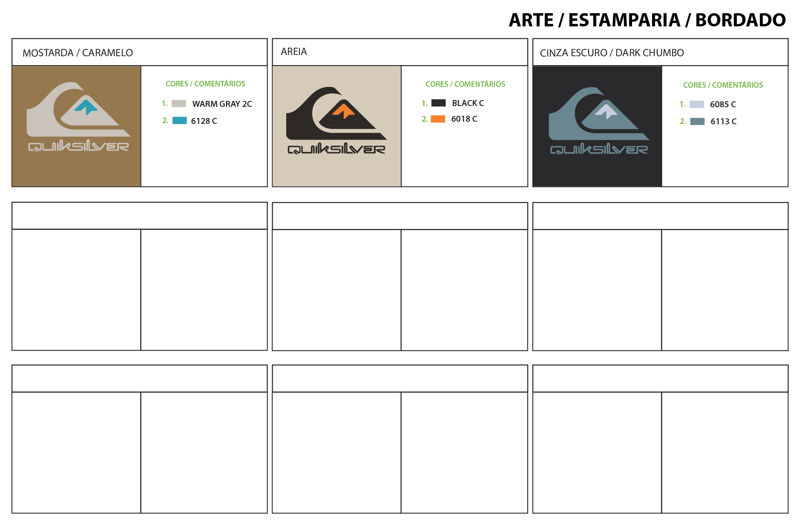Click the MOSTARDA / CARAMELO header label

click(78, 53)
